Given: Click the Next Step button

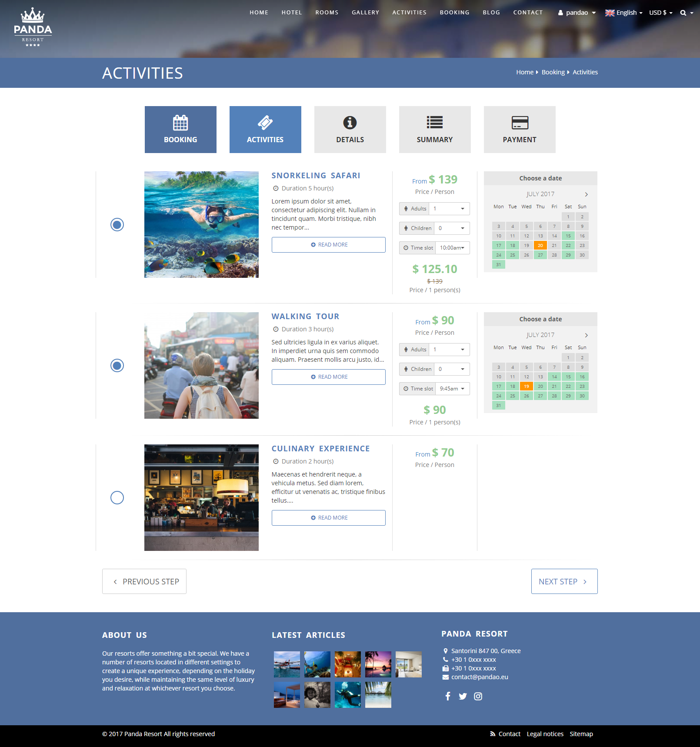Looking at the screenshot, I should click(564, 581).
